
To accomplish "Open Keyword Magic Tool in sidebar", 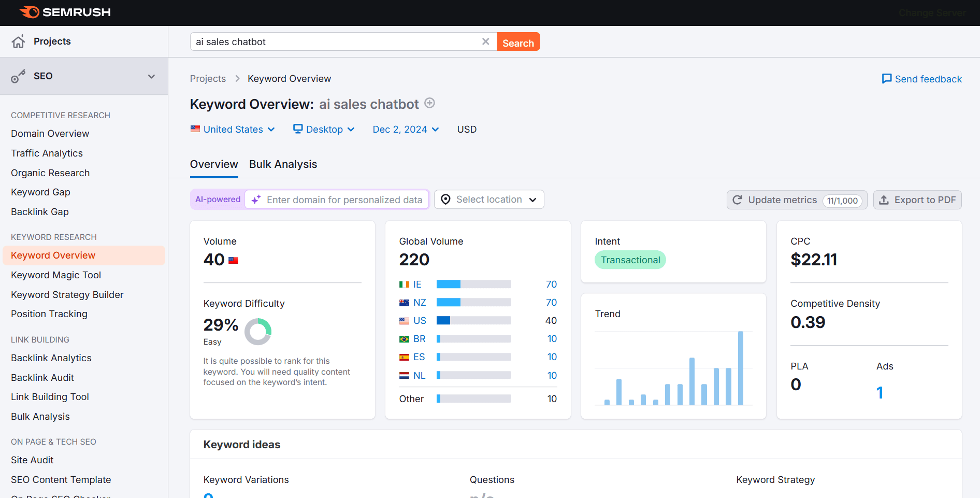I will (x=56, y=275).
